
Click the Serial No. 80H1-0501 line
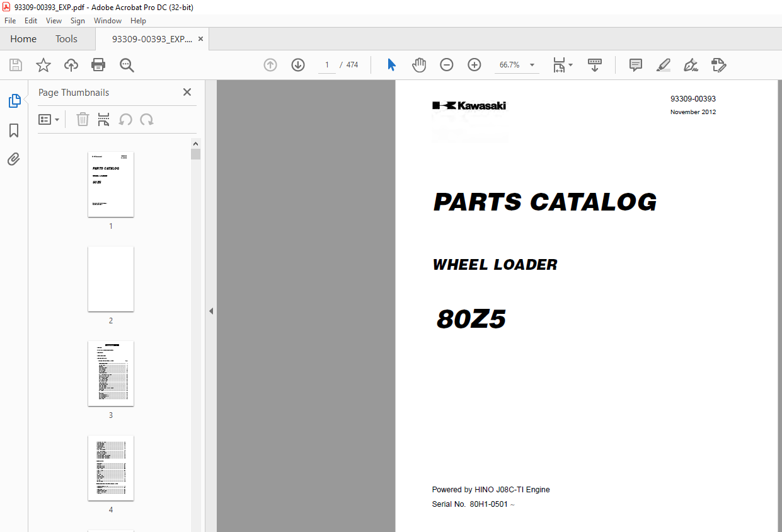[473, 504]
